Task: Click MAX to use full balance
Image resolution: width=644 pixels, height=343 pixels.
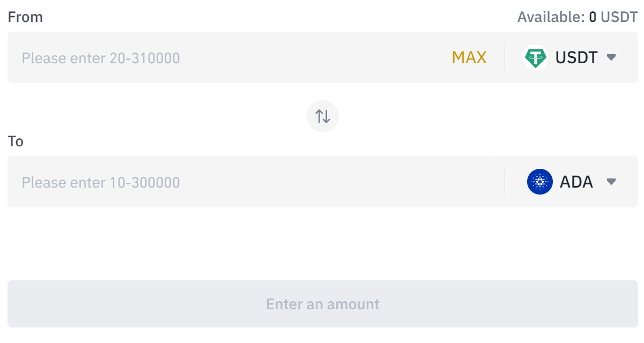Action: (469, 57)
